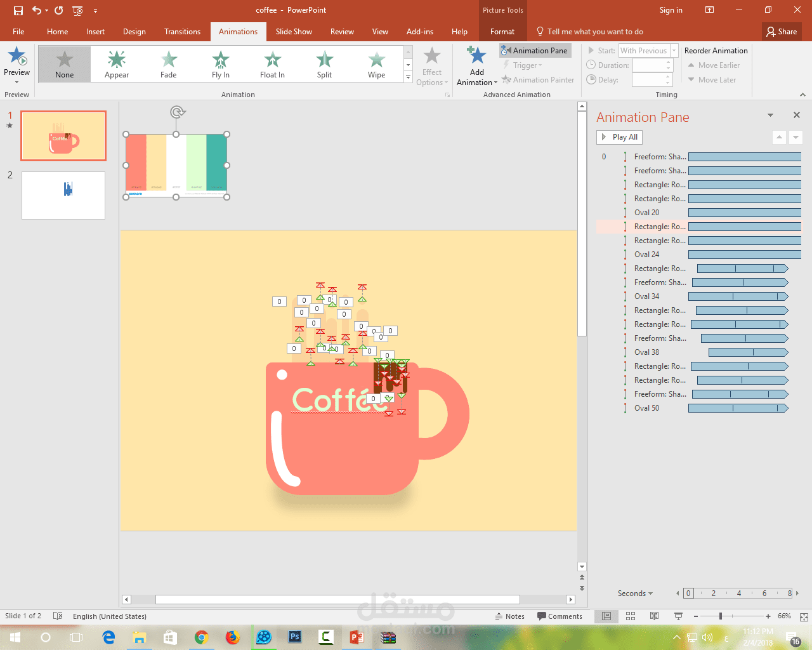The width and height of the screenshot is (812, 650).
Task: Click the pane's move down reorder arrow
Action: click(x=796, y=137)
